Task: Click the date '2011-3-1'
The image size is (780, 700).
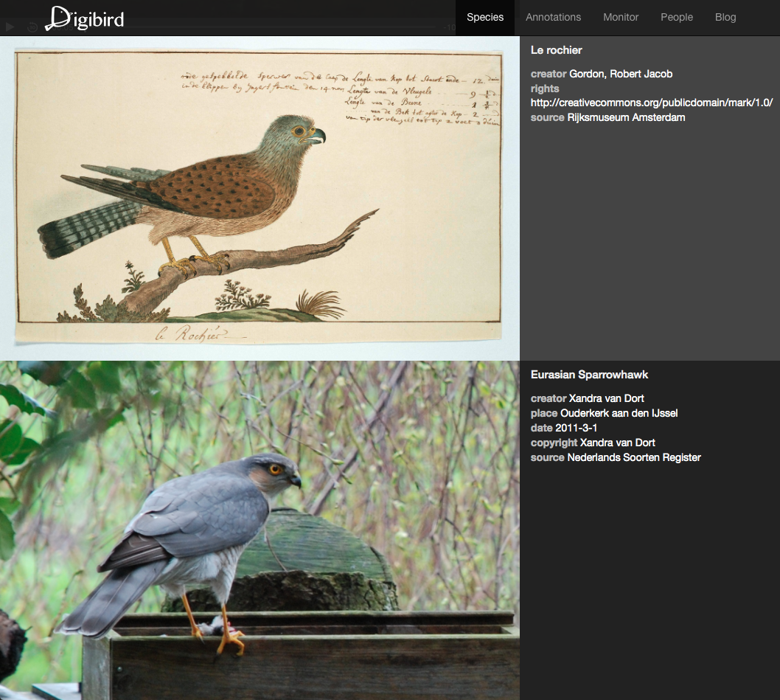Action: 576,428
